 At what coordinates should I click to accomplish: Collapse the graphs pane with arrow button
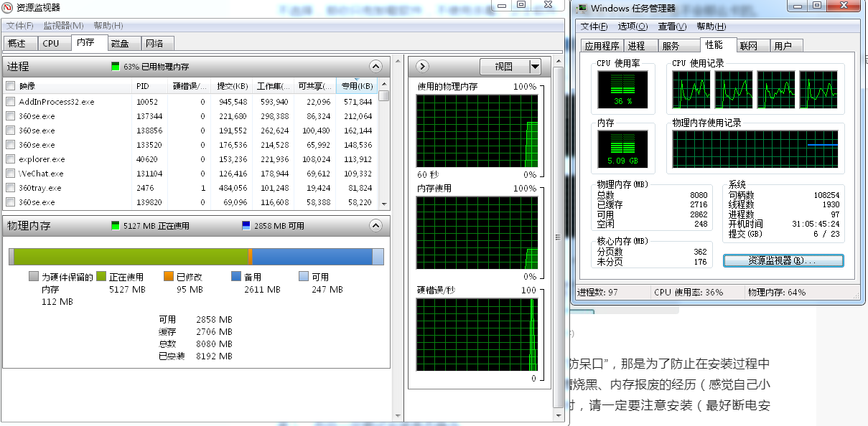pyautogui.click(x=422, y=66)
